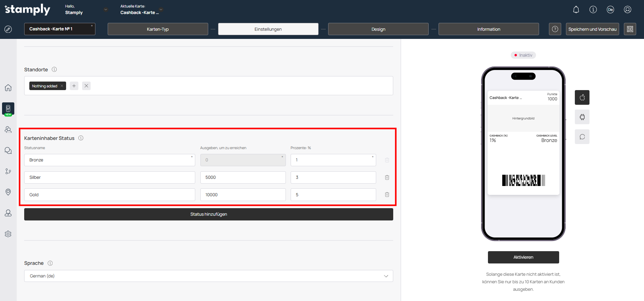Remove the Nothing added location tag
The width and height of the screenshot is (644, 301).
click(x=62, y=86)
